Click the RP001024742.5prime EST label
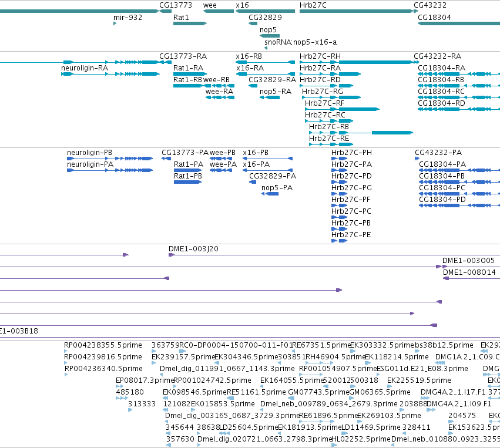The image size is (500, 448). (212, 380)
